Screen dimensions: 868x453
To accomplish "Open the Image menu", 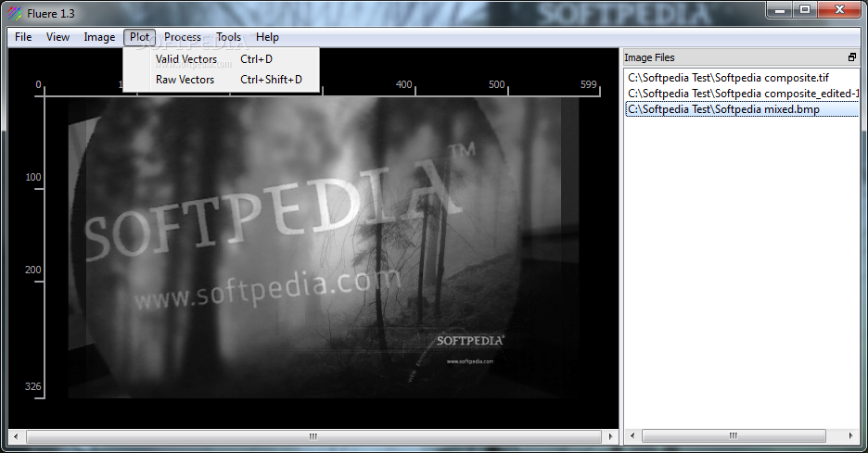I will [99, 37].
